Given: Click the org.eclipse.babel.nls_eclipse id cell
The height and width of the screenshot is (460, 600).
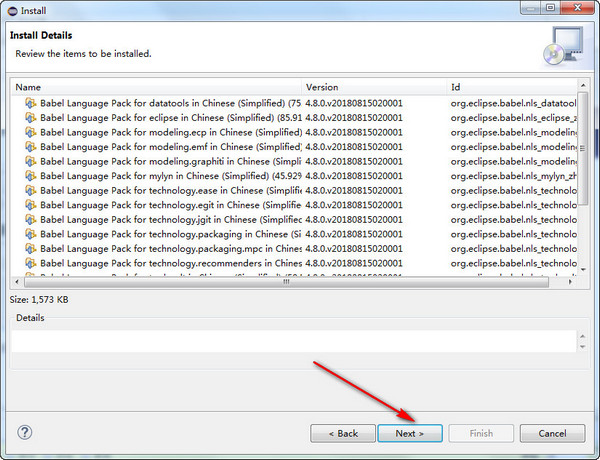Looking at the screenshot, I should tap(514, 118).
